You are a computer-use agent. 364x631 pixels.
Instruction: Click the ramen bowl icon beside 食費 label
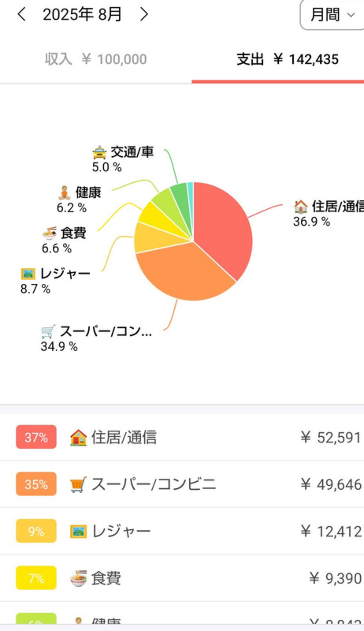50,233
